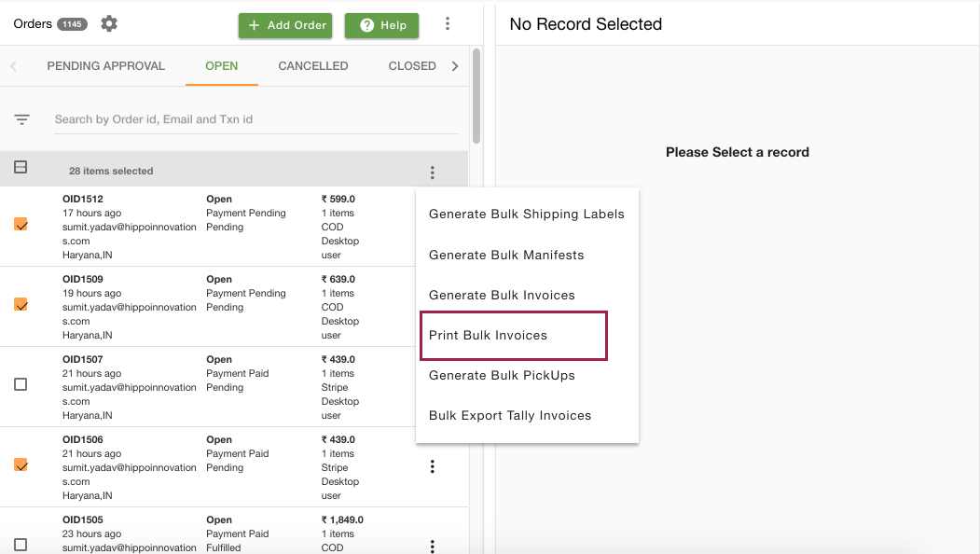The image size is (980, 554).
Task: Switch to the Cancelled tab
Action: 313,65
